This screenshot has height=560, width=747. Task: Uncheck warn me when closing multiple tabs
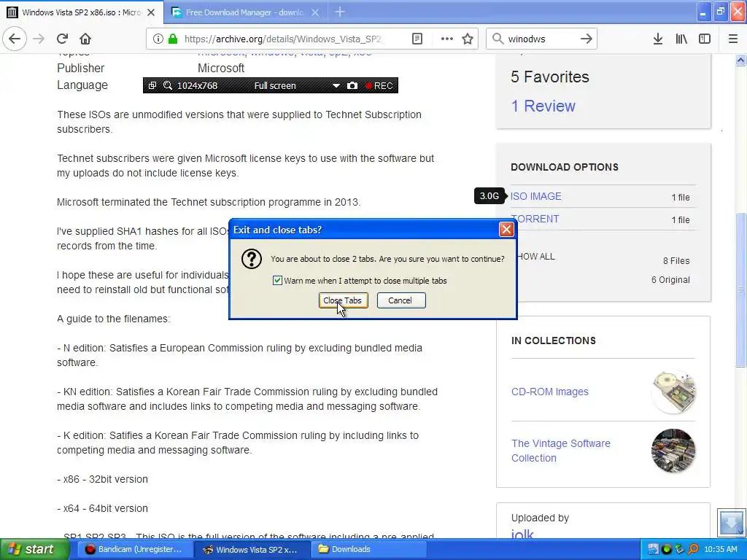click(x=277, y=281)
